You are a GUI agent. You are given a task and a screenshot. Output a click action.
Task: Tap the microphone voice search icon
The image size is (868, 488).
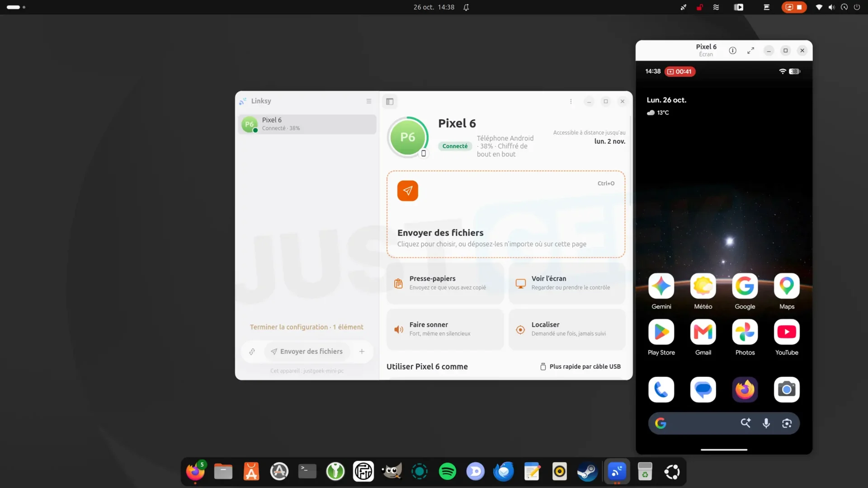766,423
